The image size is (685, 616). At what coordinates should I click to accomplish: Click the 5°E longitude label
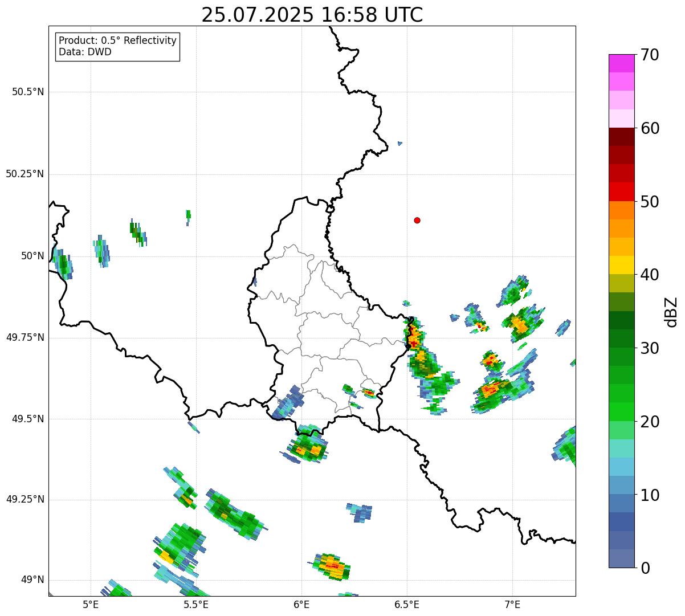pos(91,604)
